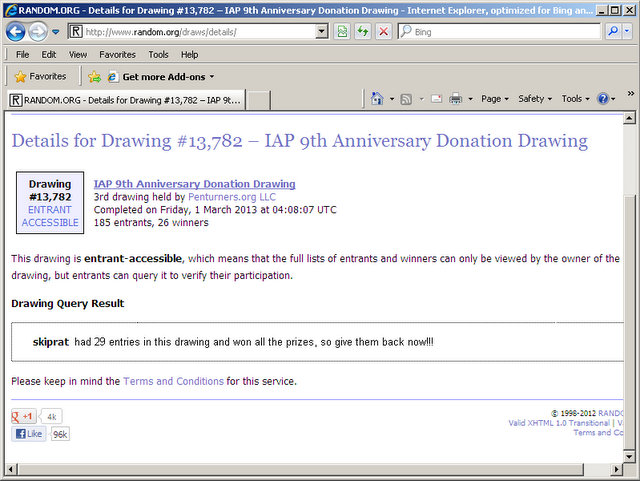Click the horizontal scrollbar thumb
640x481 pixels.
coord(300,470)
